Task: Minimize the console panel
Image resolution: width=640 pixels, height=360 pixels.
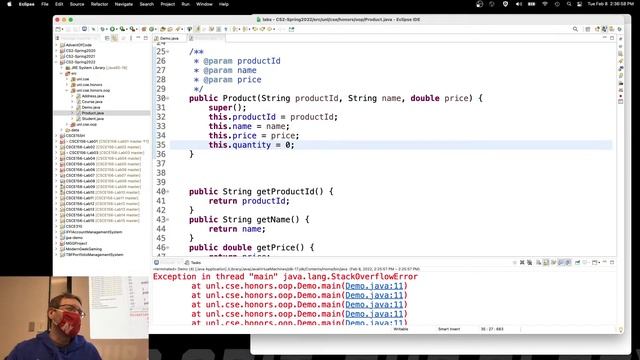Action: click(604, 262)
